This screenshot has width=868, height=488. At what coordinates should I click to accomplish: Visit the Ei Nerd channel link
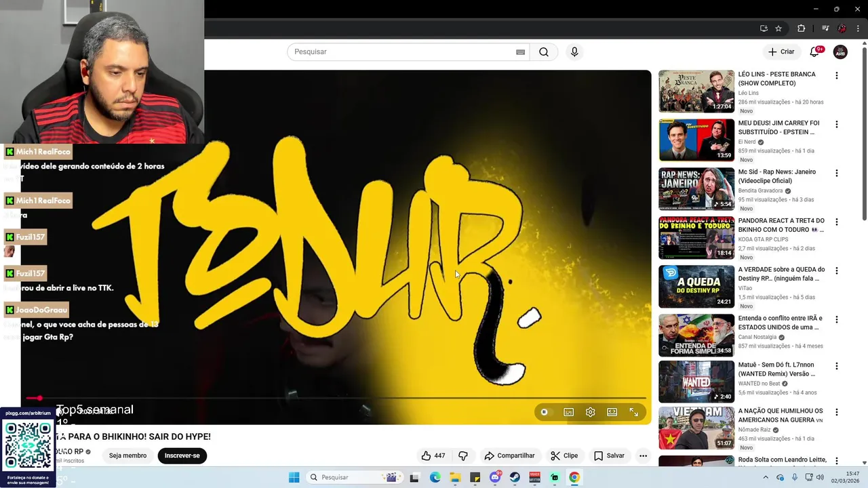click(747, 142)
